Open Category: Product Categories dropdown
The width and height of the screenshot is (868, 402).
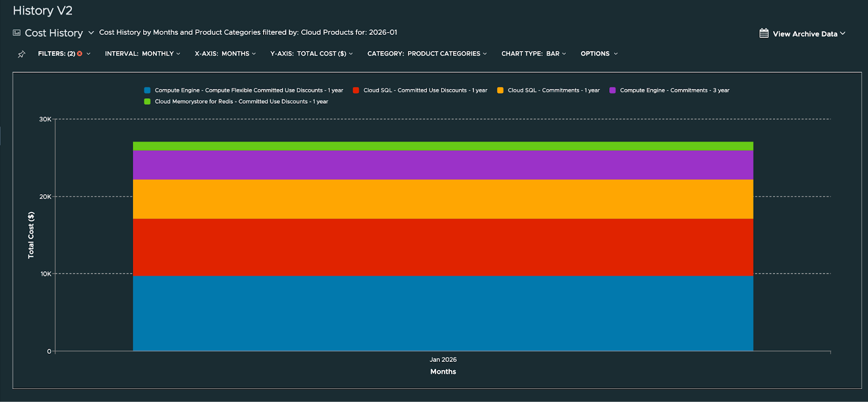click(x=427, y=54)
